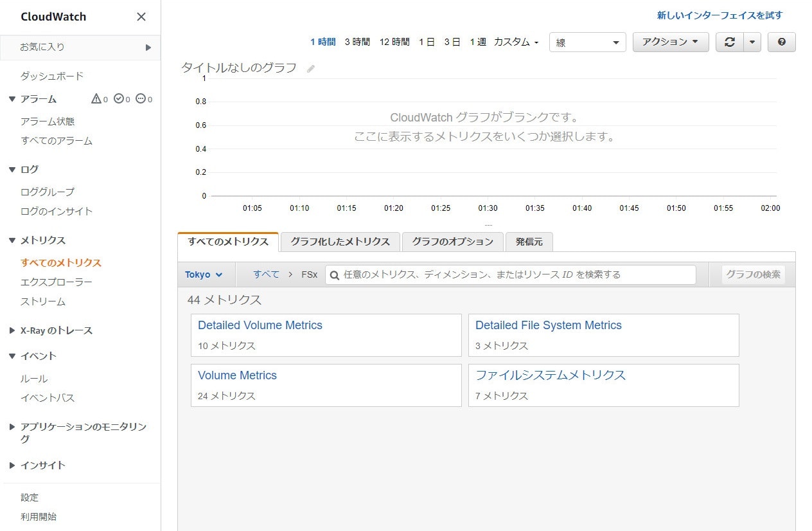The image size is (812, 531).
Task: Open アラーム状態 in sidebar
Action: [x=48, y=122]
